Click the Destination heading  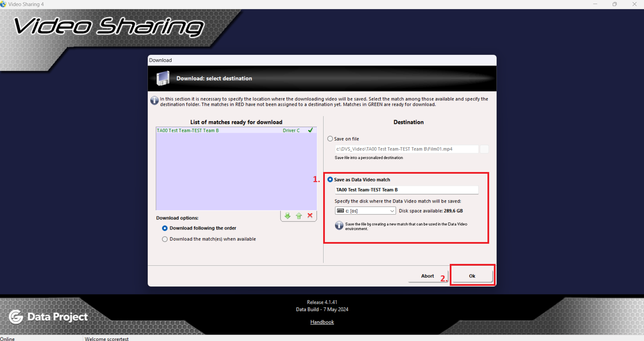click(x=408, y=122)
